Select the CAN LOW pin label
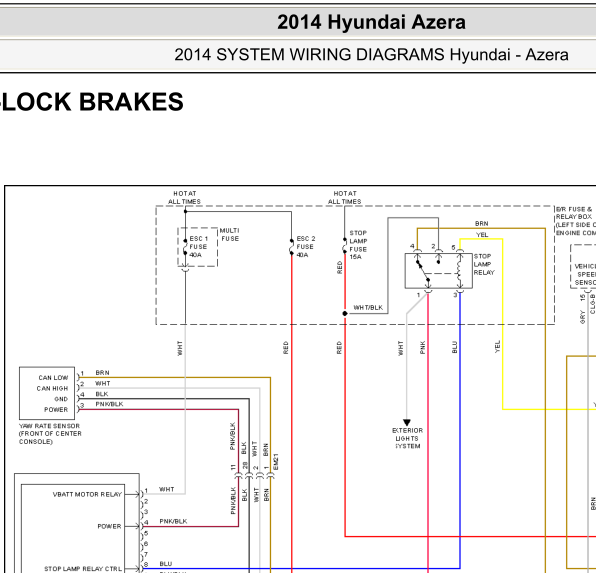596x573 pixels. click(53, 378)
